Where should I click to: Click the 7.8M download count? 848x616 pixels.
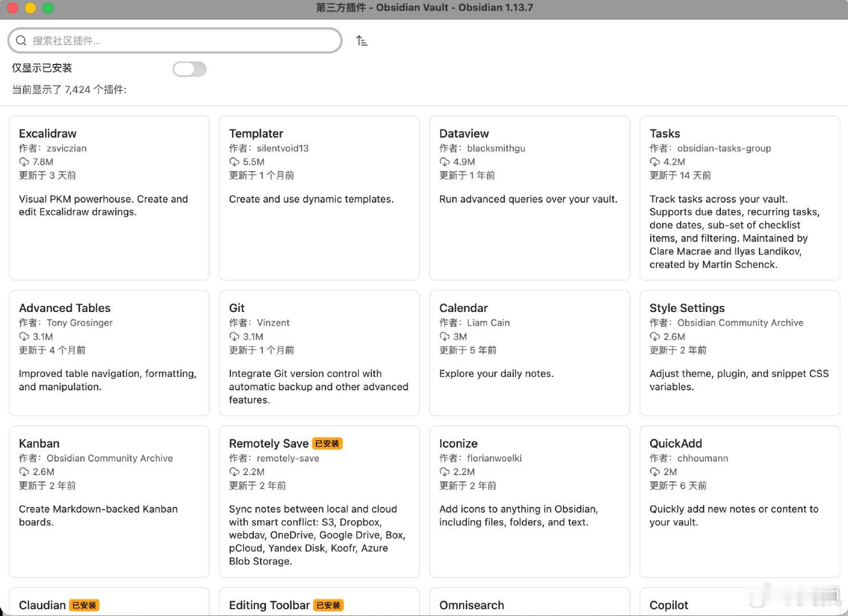(43, 162)
